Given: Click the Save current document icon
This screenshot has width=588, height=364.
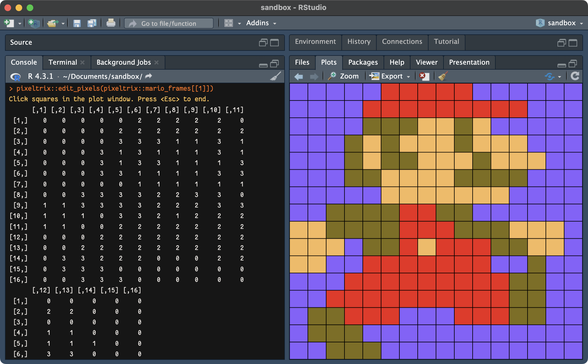Looking at the screenshot, I should tap(77, 23).
